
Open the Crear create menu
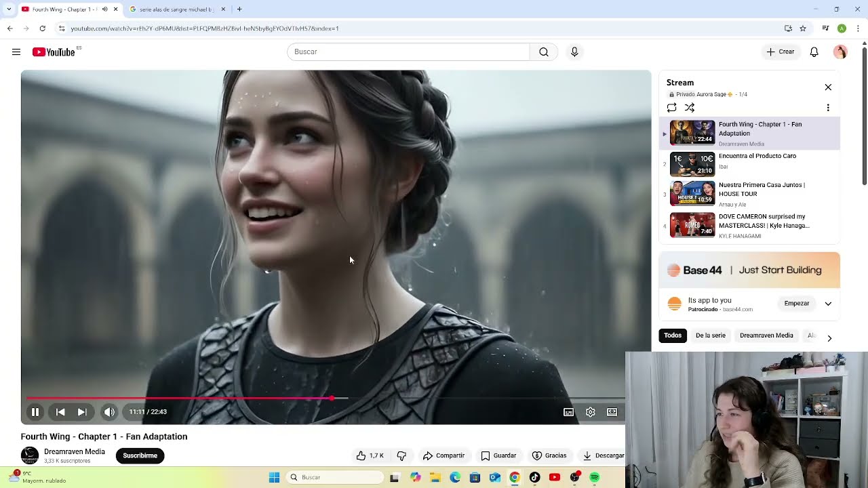click(x=781, y=52)
